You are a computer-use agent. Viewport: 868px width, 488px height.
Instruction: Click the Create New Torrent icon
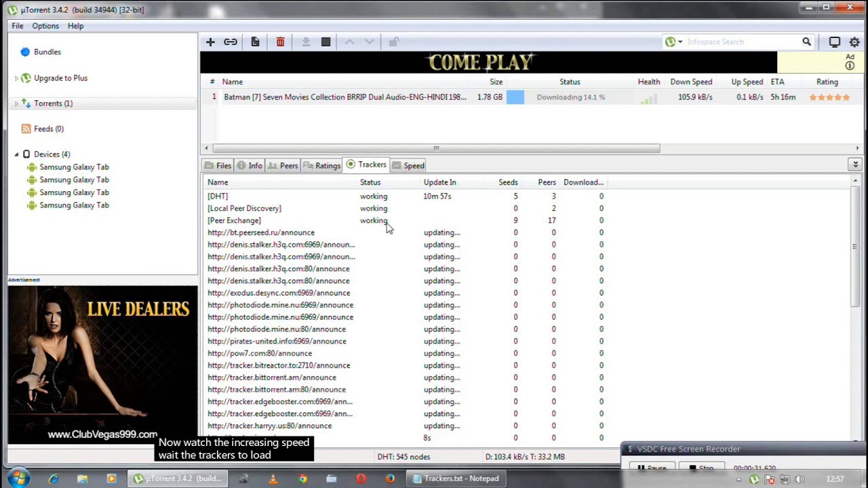click(255, 42)
